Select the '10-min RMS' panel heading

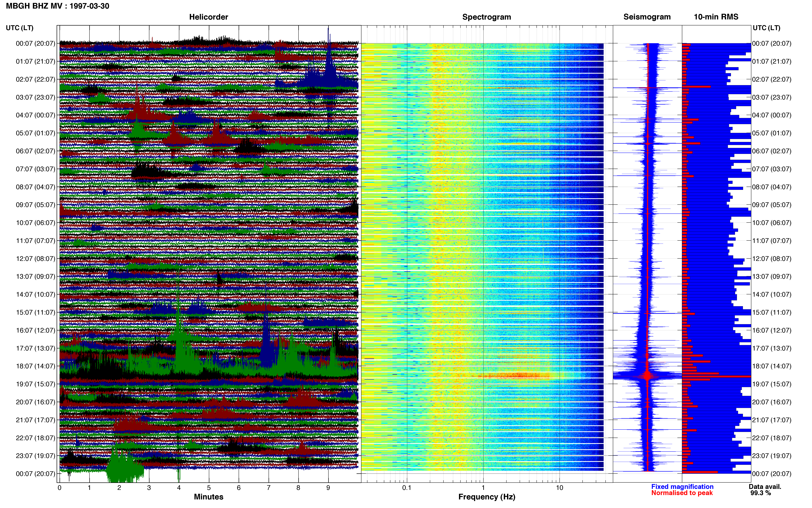point(716,17)
